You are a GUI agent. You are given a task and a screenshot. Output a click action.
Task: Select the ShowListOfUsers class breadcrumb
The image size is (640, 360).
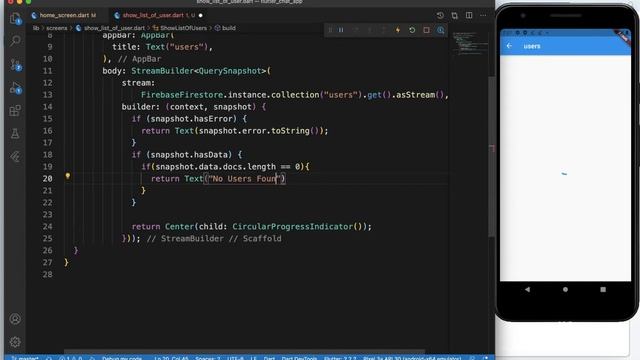coord(180,28)
